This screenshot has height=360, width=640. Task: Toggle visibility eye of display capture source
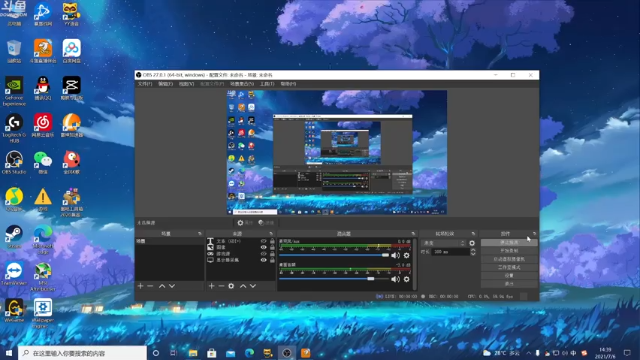coord(263,260)
